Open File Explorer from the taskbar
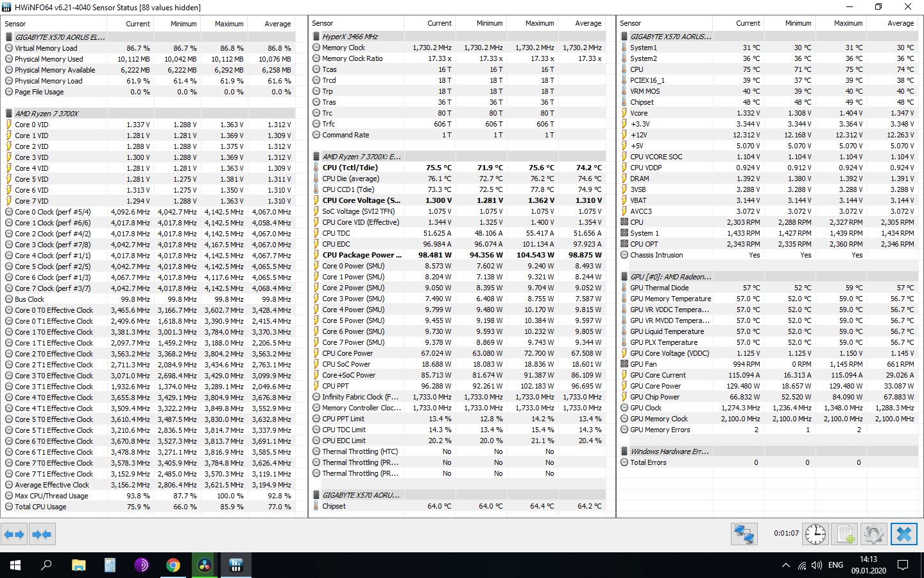 (x=78, y=565)
